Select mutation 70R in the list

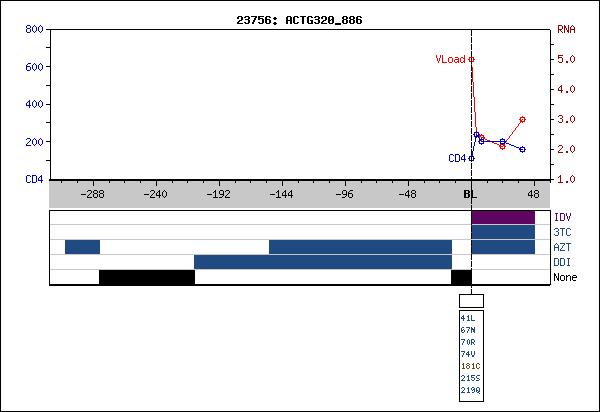468,342
